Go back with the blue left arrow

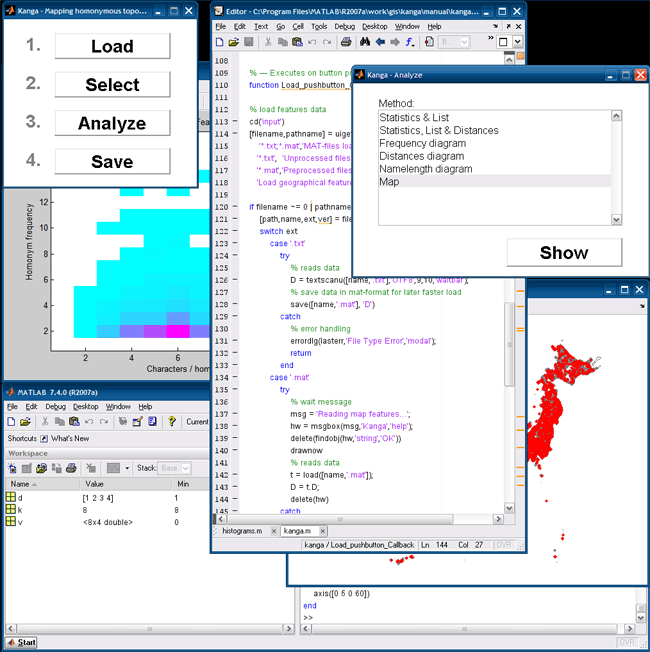380,42
